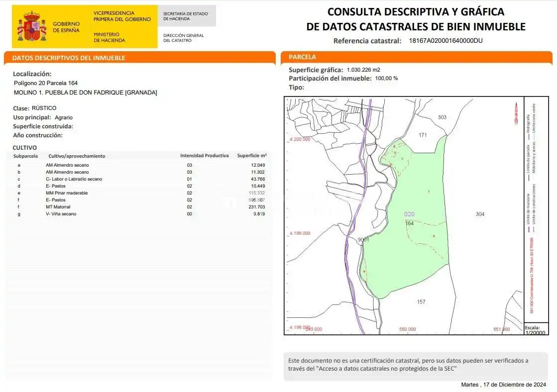The image size is (557, 392).
Task: Click the 'Subparcela' column header
Action: (25, 156)
